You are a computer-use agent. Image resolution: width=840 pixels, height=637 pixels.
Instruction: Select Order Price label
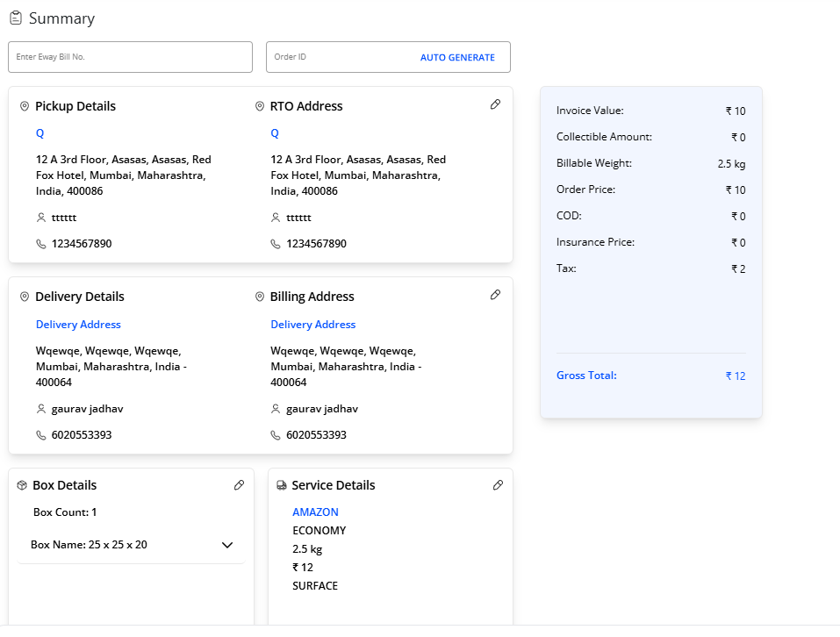pos(585,190)
